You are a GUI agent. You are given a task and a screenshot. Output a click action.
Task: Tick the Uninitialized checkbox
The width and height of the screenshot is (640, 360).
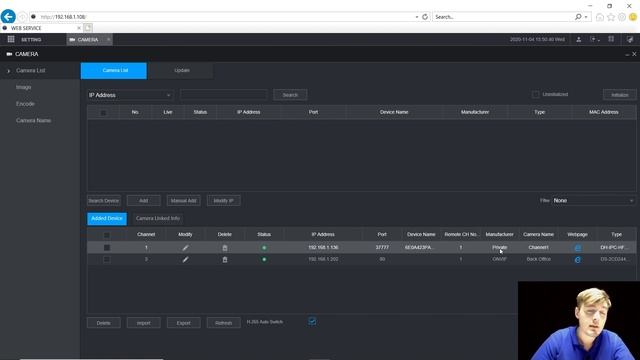tap(536, 94)
